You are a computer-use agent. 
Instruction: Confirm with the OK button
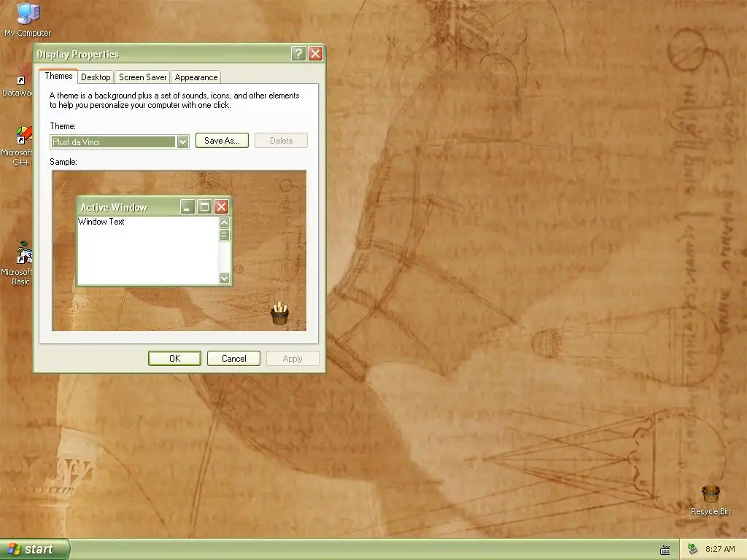click(174, 359)
